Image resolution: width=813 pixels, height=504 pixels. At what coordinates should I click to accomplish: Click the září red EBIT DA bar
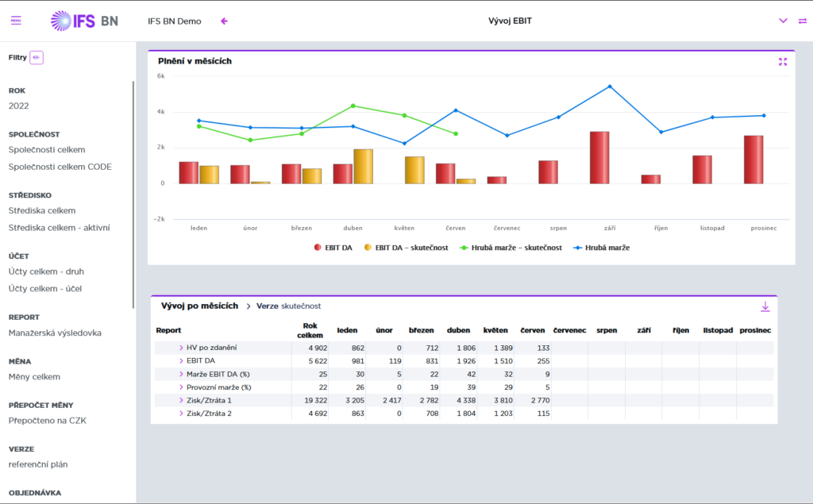click(599, 157)
